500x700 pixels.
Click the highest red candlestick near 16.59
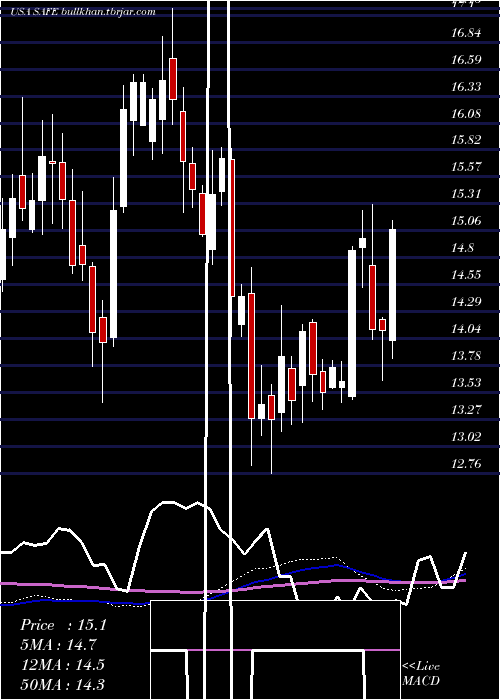pyautogui.click(x=173, y=79)
